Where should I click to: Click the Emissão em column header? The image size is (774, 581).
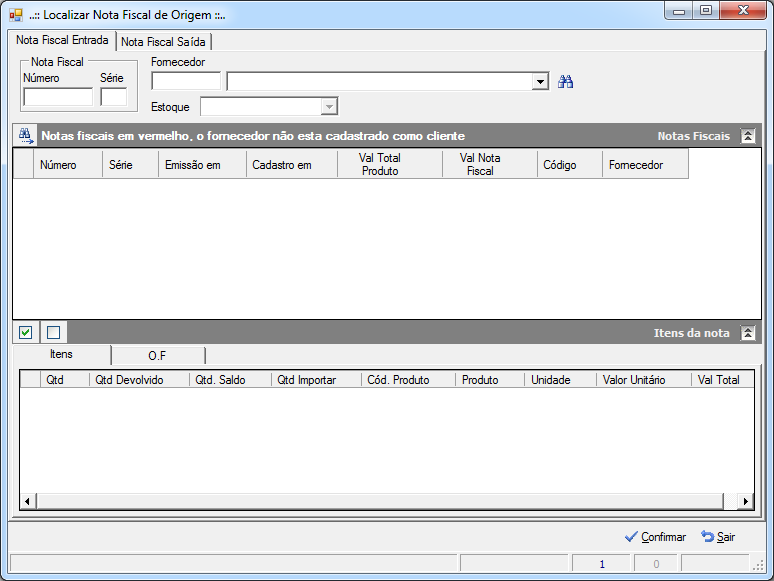(x=202, y=165)
